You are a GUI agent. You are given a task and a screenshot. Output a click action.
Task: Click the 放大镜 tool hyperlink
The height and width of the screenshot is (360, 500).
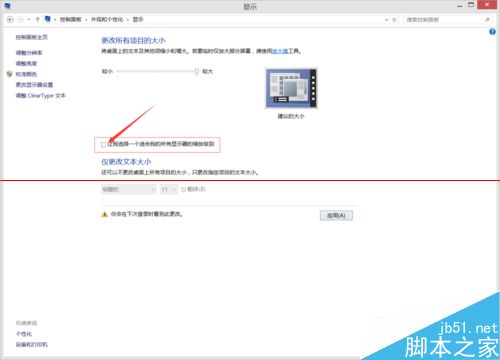tap(280, 51)
